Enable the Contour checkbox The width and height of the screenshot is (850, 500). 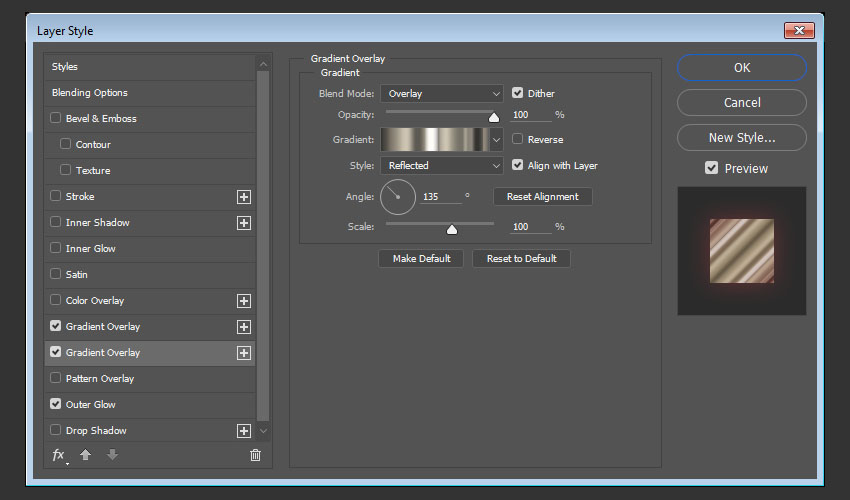click(x=65, y=144)
